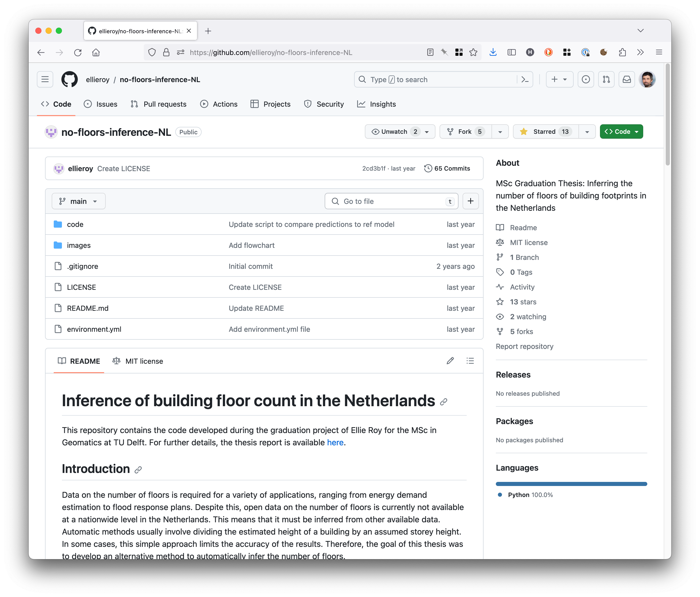Open the Insights tab

tap(377, 104)
